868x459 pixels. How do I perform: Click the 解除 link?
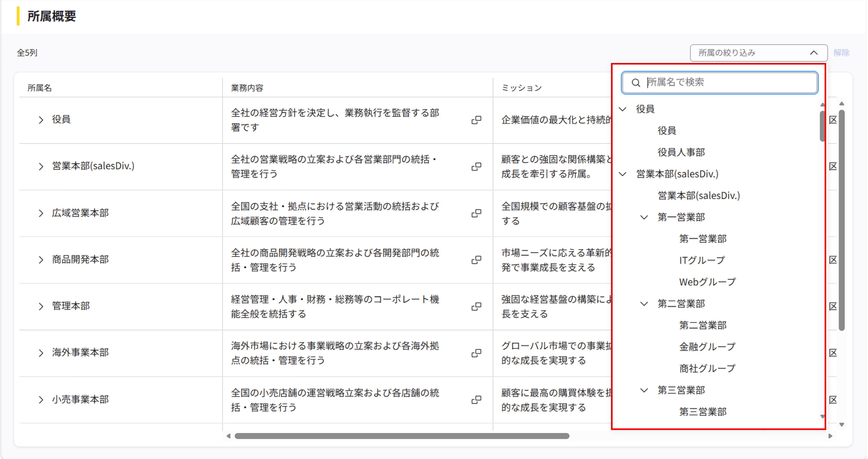click(x=841, y=53)
